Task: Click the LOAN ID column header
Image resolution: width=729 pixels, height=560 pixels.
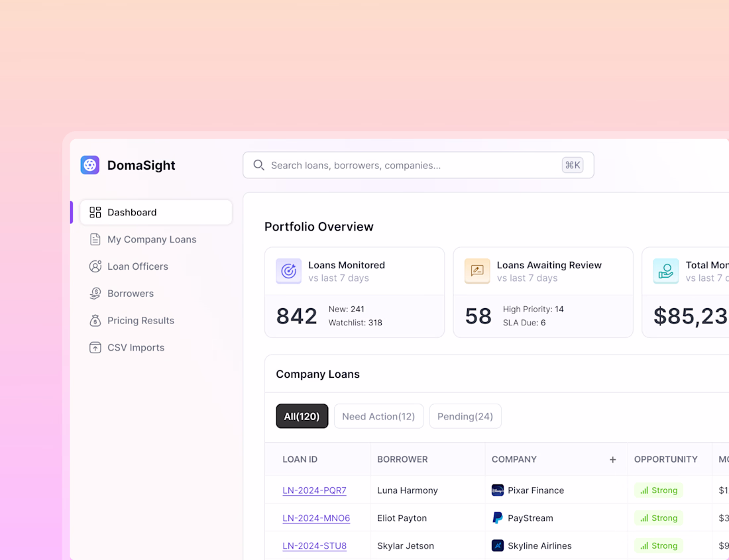Action: tap(300, 459)
